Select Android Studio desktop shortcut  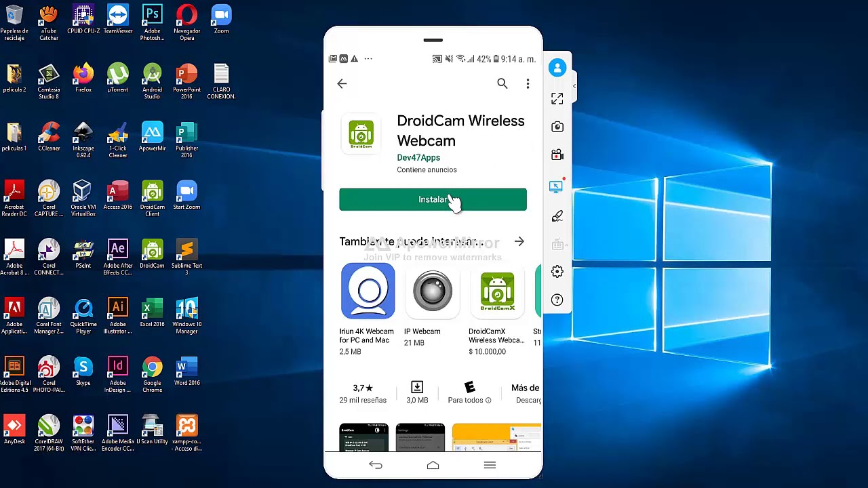153,81
